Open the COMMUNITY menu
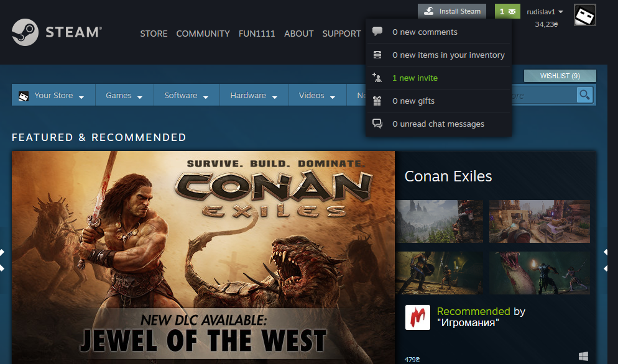 pos(203,34)
